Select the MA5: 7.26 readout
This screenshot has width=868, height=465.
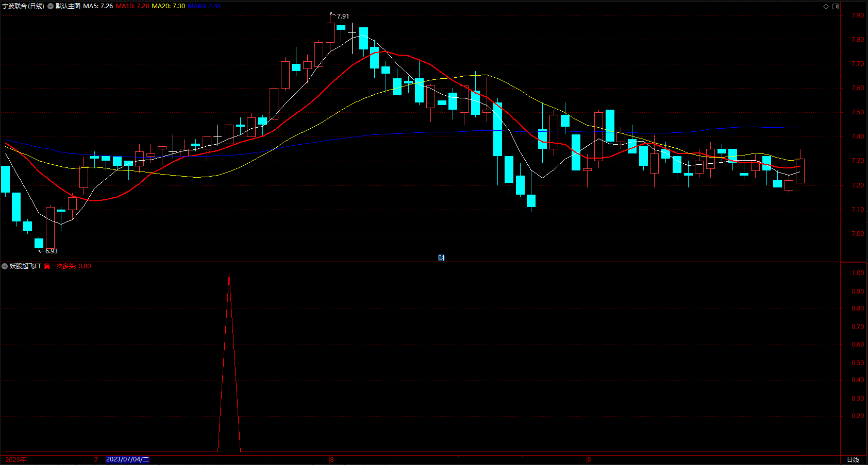coord(98,6)
